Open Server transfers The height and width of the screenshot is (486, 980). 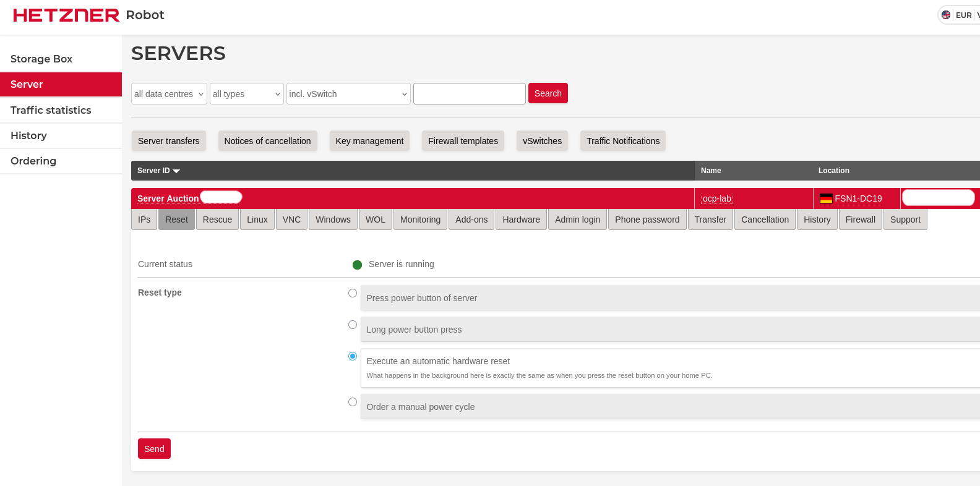[168, 141]
